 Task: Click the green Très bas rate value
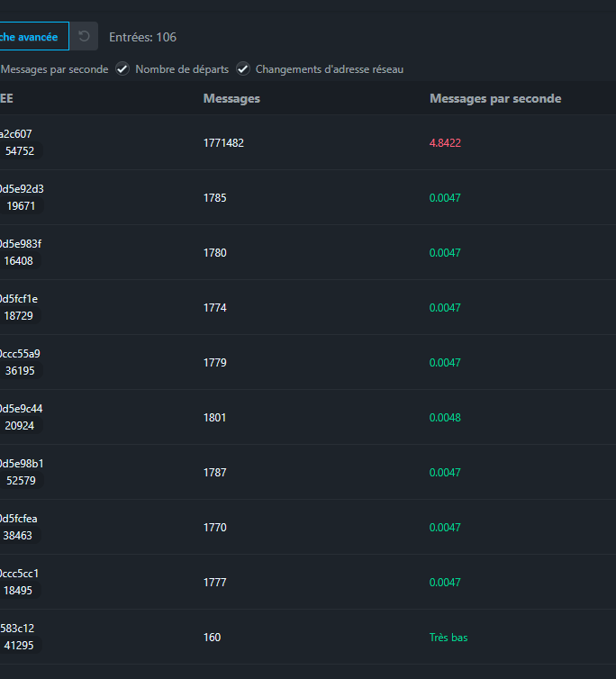tap(448, 638)
